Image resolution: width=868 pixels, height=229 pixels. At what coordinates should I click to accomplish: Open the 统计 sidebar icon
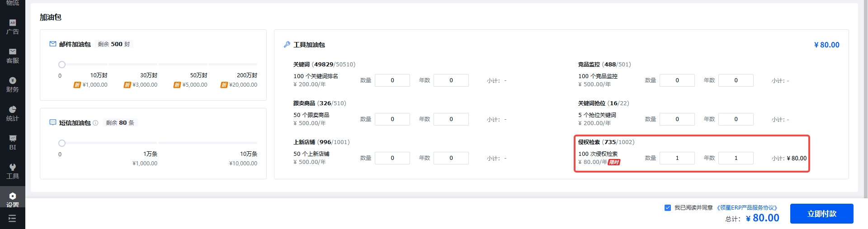point(13,114)
